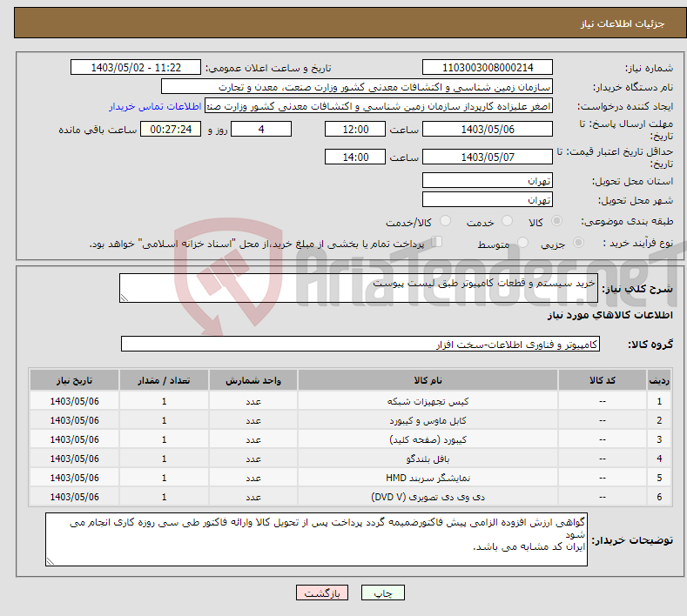Image resolution: width=687 pixels, height=616 pixels.
Task: Click the response deadline date 1403/05/06 field
Action: tap(488, 129)
